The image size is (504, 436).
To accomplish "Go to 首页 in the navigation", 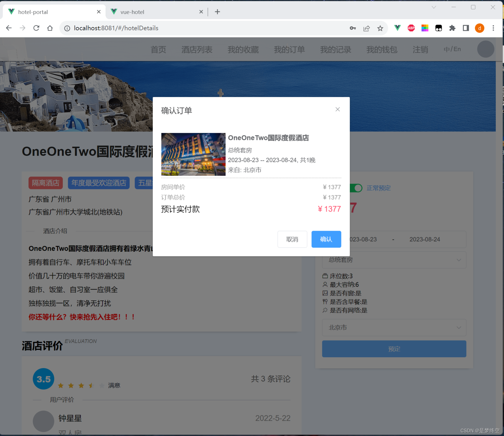I will (158, 49).
